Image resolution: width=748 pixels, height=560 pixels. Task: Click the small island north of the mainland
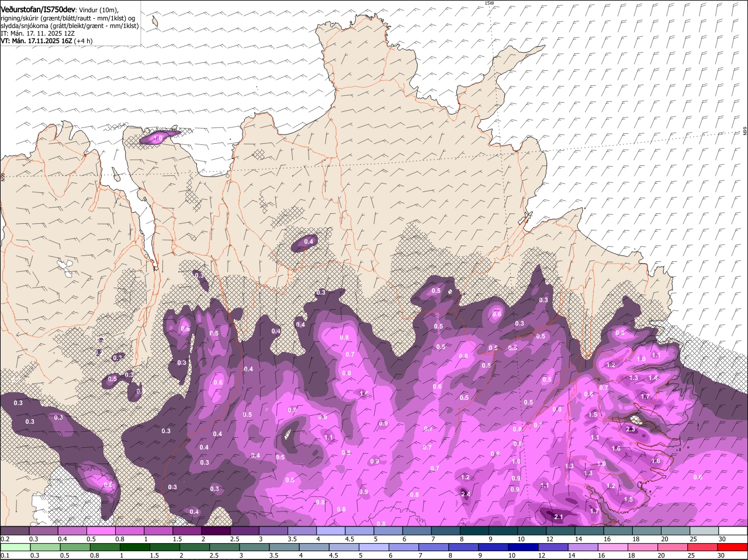[x=154, y=21]
